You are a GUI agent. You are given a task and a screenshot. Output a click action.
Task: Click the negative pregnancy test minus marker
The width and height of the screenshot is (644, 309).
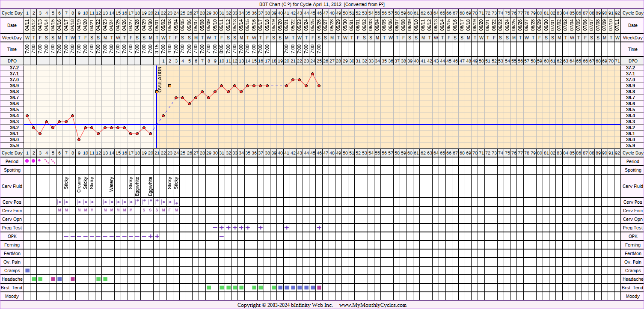coord(215,228)
